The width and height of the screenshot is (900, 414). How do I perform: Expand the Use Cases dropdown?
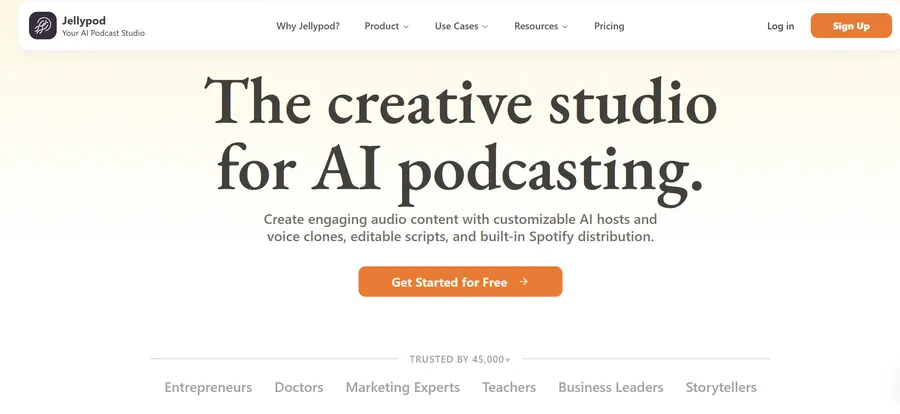click(x=461, y=26)
